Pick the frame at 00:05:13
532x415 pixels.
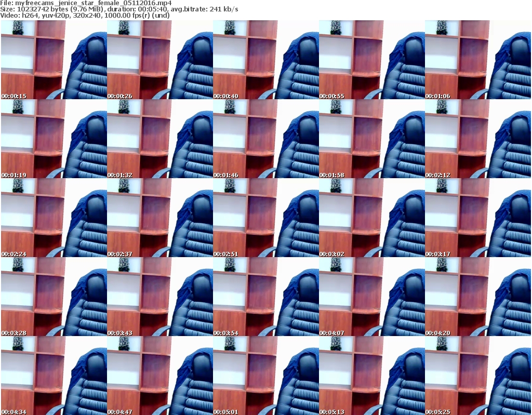pos(372,376)
